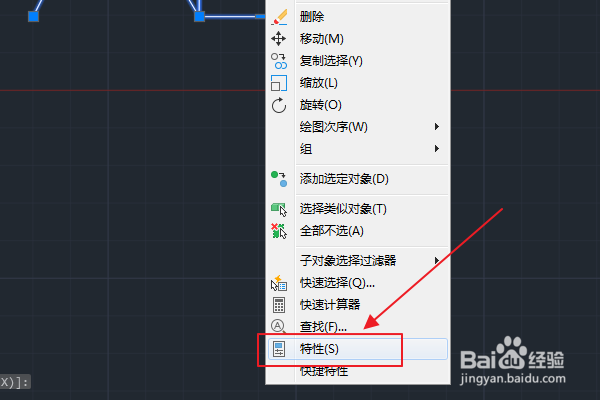Click the eraser icon beside 删除
Screen dimensions: 600x400
click(279, 17)
